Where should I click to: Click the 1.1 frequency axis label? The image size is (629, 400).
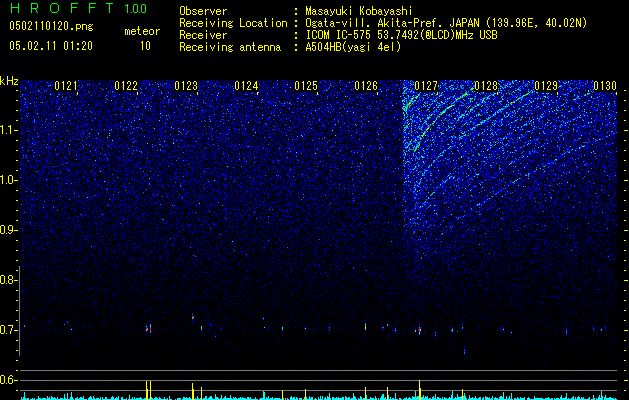coord(8,130)
